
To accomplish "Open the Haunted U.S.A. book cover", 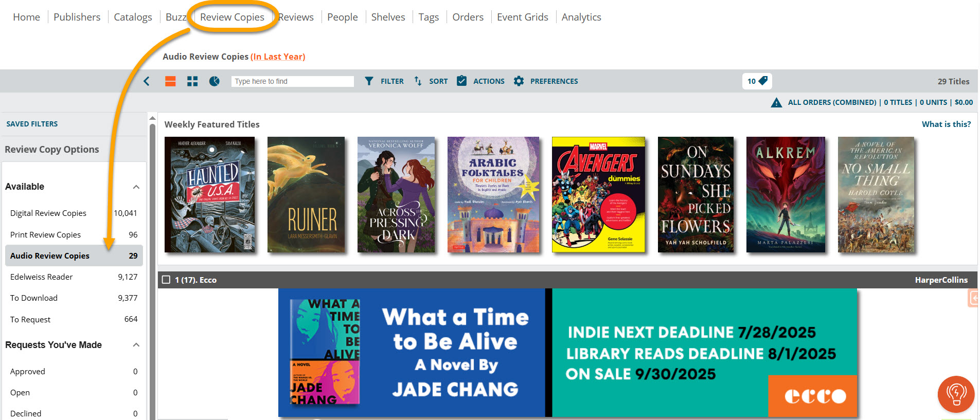I will coord(209,194).
